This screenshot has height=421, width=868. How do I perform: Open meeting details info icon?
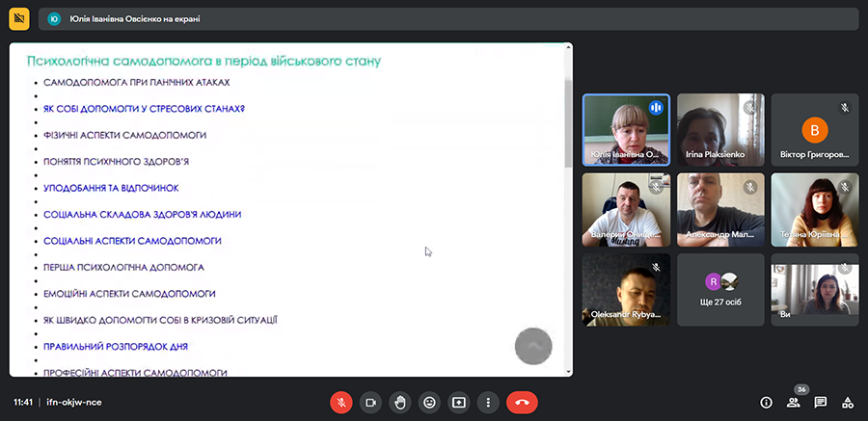(x=766, y=403)
